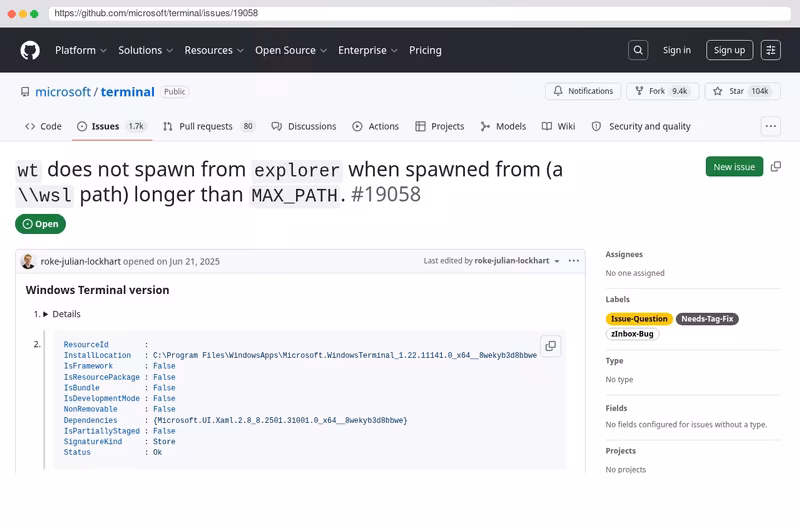Viewport: 800px width, 528px height.
Task: Click the New issue button
Action: coord(734,167)
